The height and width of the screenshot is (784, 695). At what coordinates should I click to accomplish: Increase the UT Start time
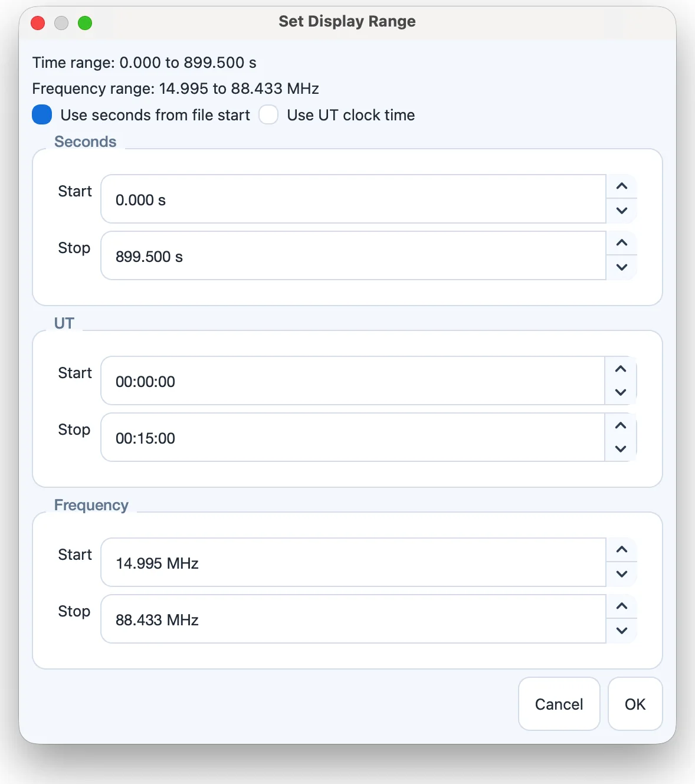pyautogui.click(x=621, y=369)
